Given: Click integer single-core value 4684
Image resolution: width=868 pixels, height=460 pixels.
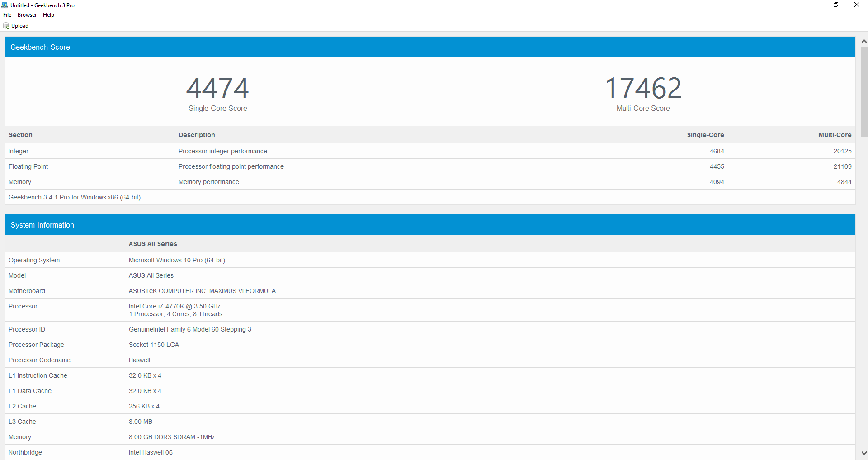Looking at the screenshot, I should click(717, 151).
